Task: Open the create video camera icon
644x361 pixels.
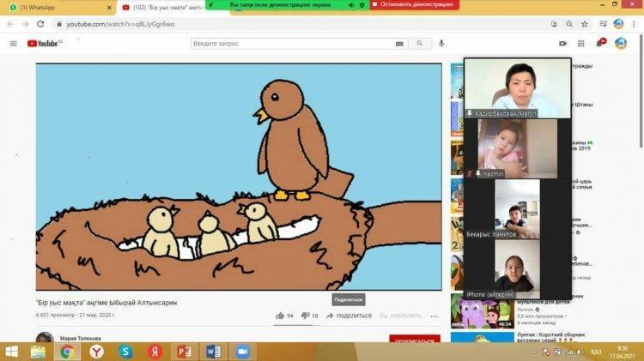Action: click(562, 44)
